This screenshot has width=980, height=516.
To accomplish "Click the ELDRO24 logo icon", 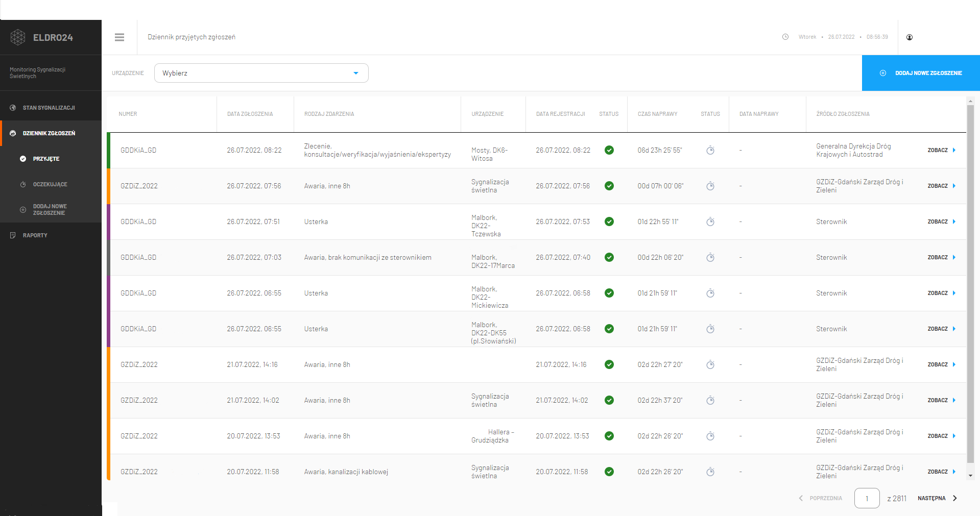I will [x=18, y=37].
